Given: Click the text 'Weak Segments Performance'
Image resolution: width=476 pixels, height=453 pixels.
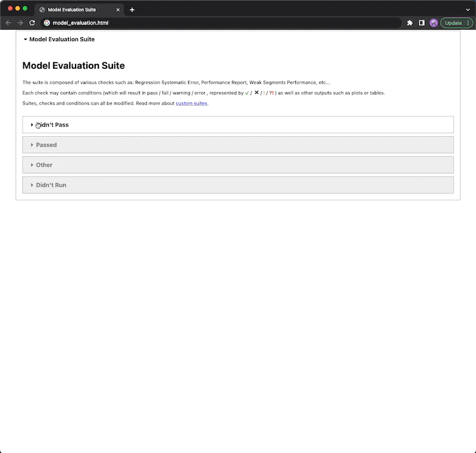Looking at the screenshot, I should coord(283,83).
